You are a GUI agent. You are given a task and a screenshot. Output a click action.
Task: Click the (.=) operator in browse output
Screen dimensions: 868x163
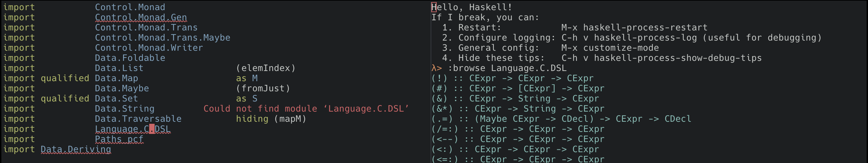442,119
